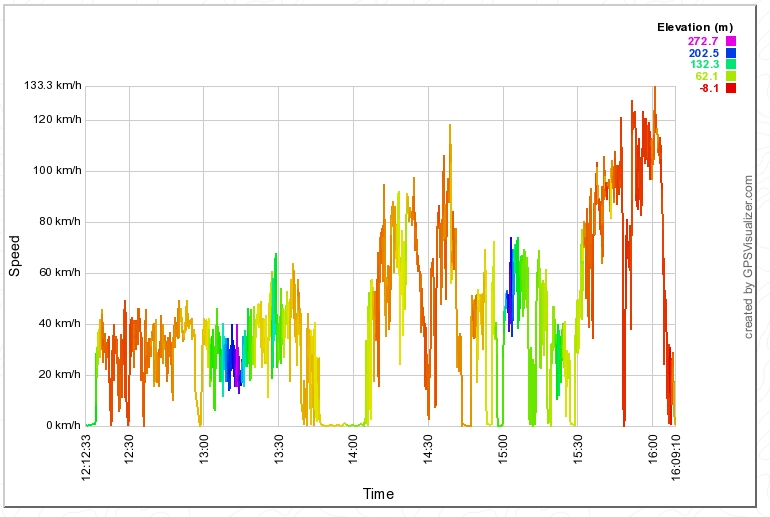The height and width of the screenshot is (517, 770).
Task: Click the magenta 272.7 elevation swatch
Action: [x=731, y=41]
